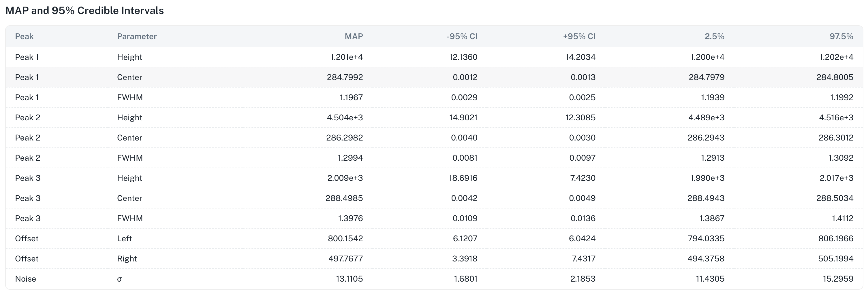868x296 pixels.
Task: Select 97.5% value 1.3092
Action: pos(841,158)
